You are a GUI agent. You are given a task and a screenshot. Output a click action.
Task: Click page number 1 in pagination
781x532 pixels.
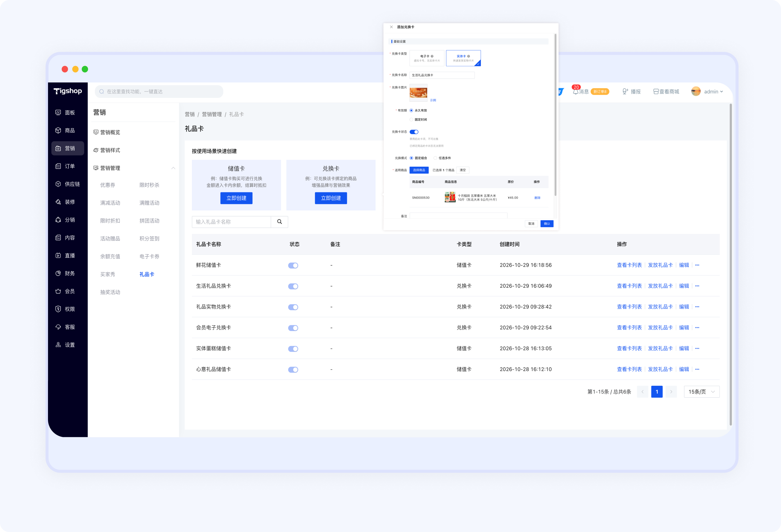coord(657,392)
